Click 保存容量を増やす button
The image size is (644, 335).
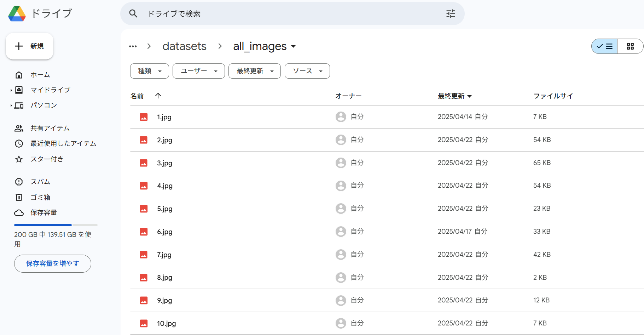(53, 263)
